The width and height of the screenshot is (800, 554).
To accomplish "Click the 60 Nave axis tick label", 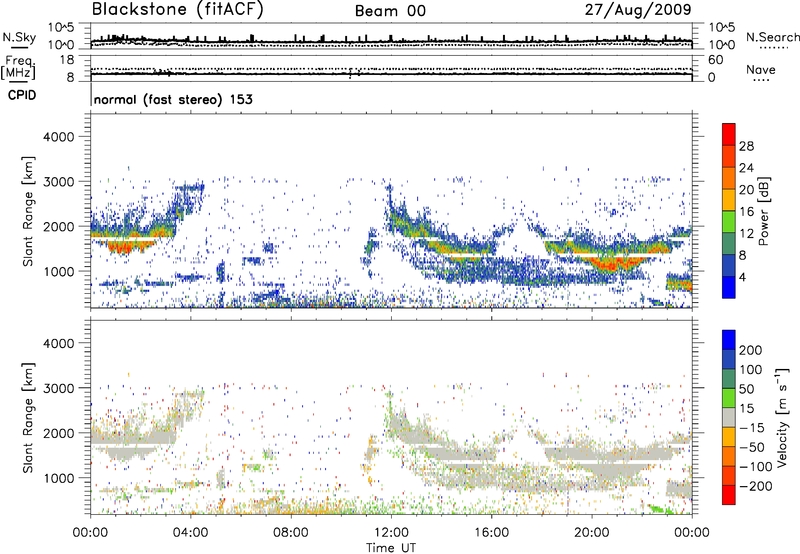I will pyautogui.click(x=715, y=60).
